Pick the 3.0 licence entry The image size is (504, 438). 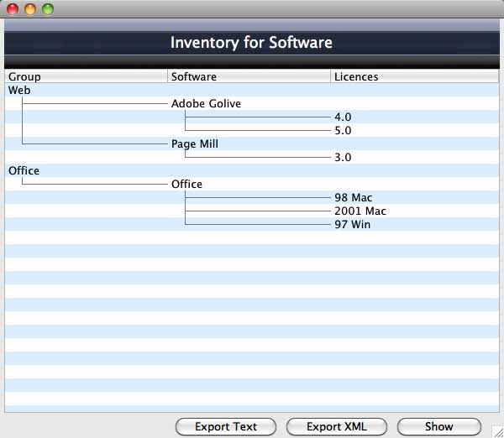click(x=343, y=158)
